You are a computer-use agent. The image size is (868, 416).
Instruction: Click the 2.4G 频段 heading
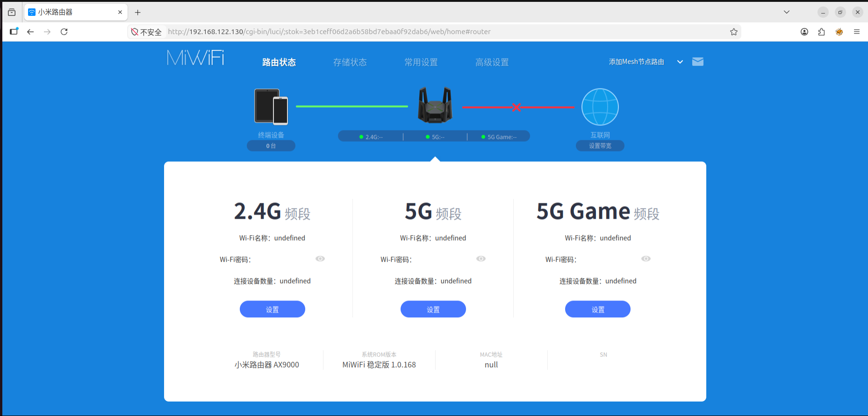[x=273, y=212]
